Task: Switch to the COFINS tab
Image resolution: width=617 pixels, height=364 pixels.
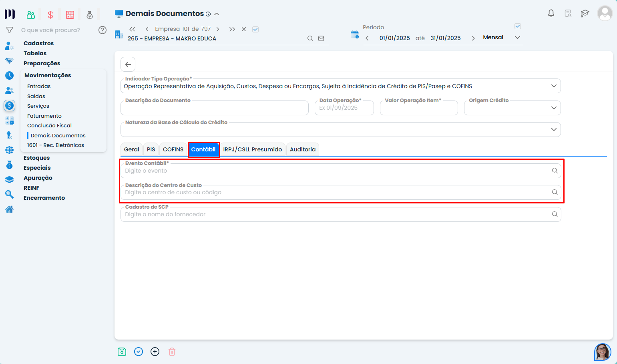Action: tap(173, 149)
